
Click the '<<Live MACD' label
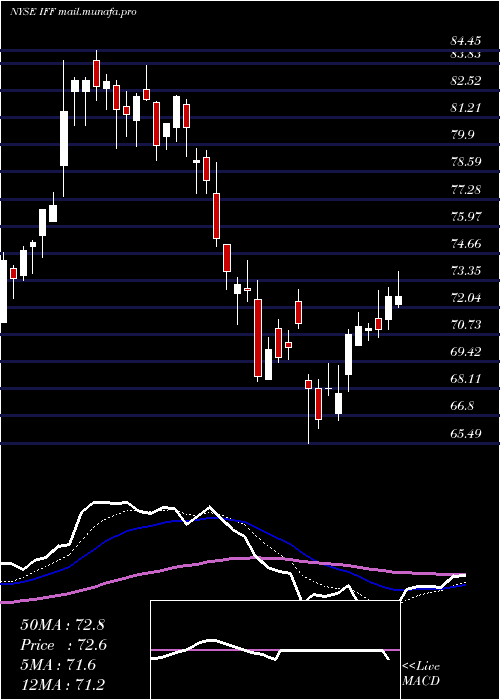[x=421, y=674]
